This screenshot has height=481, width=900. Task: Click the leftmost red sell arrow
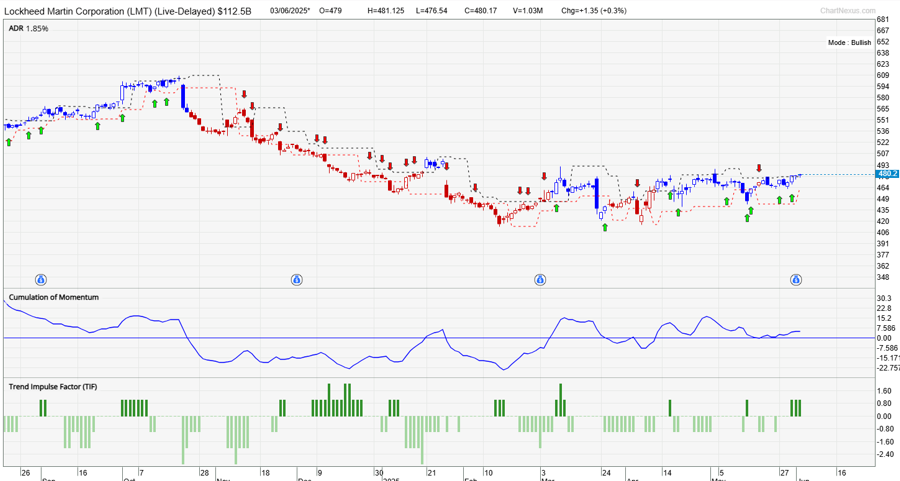coord(244,94)
